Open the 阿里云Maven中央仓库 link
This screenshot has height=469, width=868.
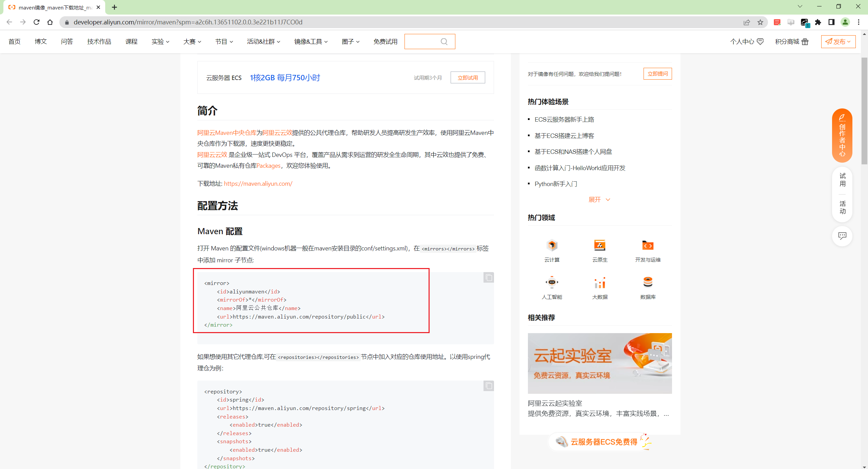[227, 132]
